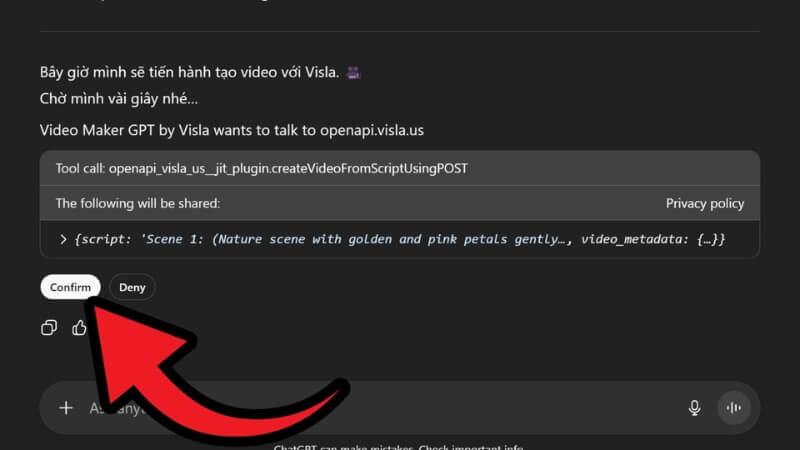
Task: Launch voice mode with the waveform icon
Action: (x=735, y=407)
